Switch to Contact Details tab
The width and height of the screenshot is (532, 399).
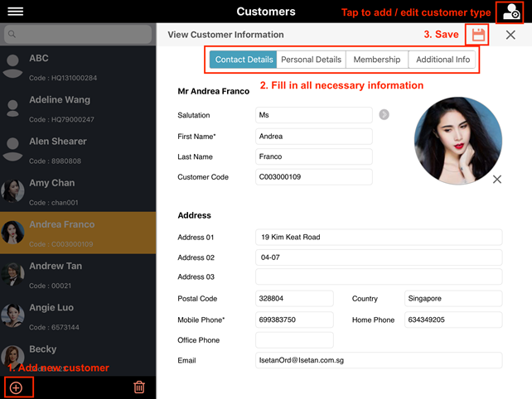coord(244,60)
